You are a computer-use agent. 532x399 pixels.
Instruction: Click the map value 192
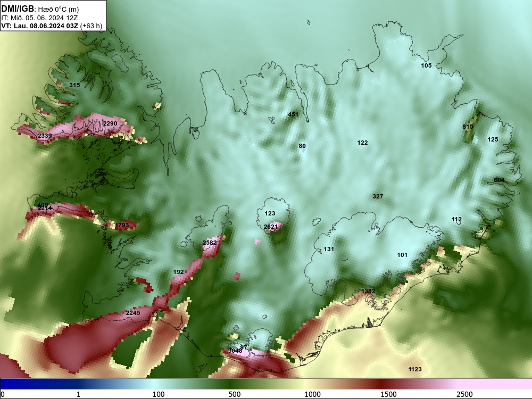178,272
